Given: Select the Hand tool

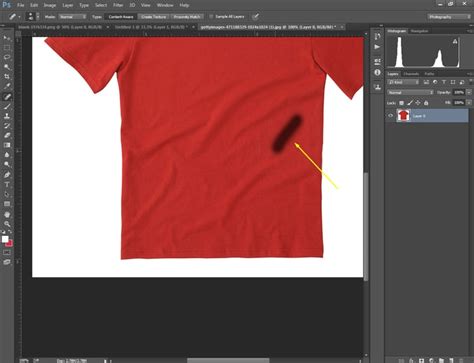Looking at the screenshot, I should point(7,214).
